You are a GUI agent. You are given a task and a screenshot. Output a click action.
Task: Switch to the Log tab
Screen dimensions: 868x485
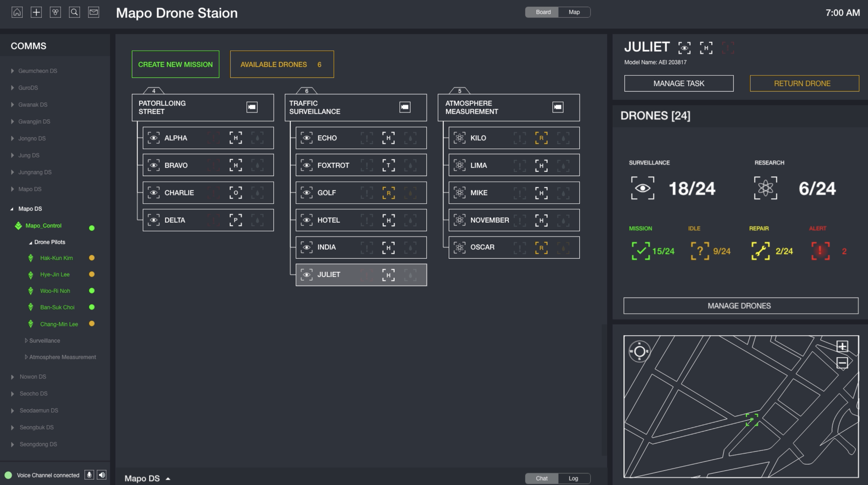pyautogui.click(x=573, y=478)
